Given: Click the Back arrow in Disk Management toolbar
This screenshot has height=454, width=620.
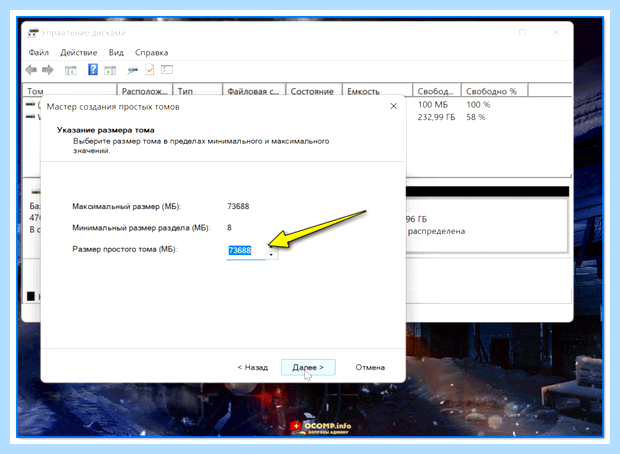Looking at the screenshot, I should pos(31,70).
